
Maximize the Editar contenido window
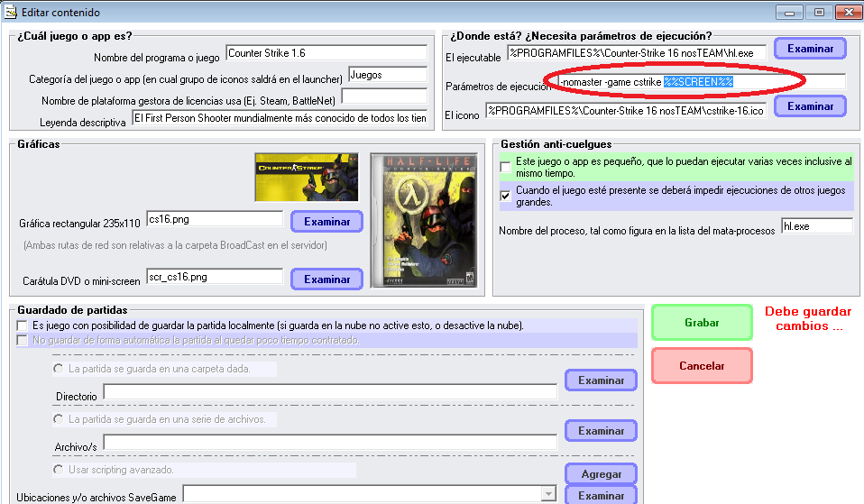click(819, 12)
